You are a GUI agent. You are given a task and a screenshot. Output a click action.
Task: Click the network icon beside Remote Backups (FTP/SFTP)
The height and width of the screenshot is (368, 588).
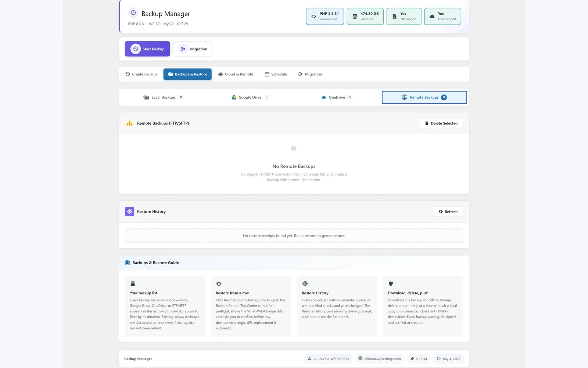(130, 123)
